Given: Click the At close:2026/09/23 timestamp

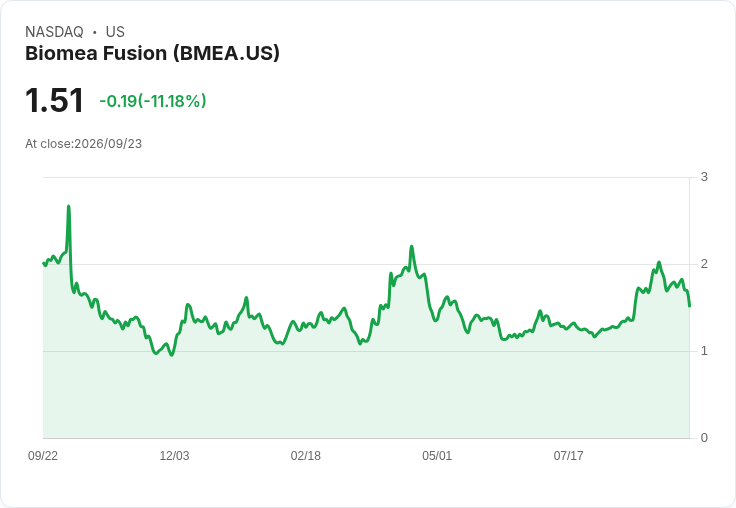Looking at the screenshot, I should (x=84, y=144).
